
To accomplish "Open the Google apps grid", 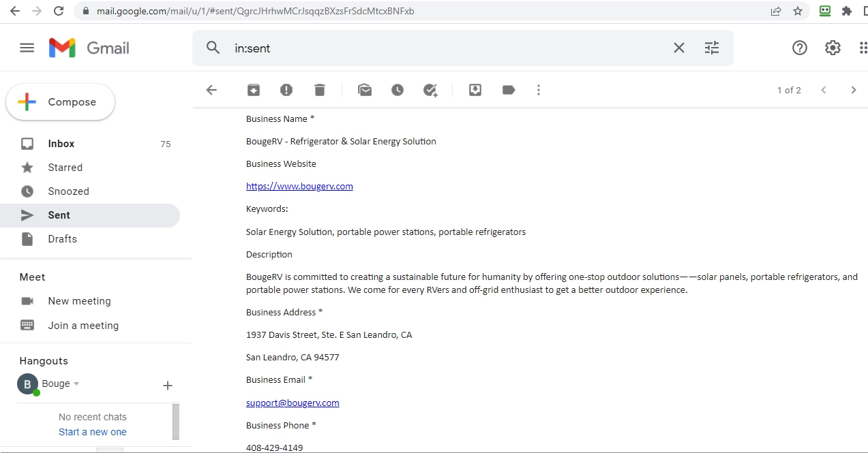I will pyautogui.click(x=863, y=48).
